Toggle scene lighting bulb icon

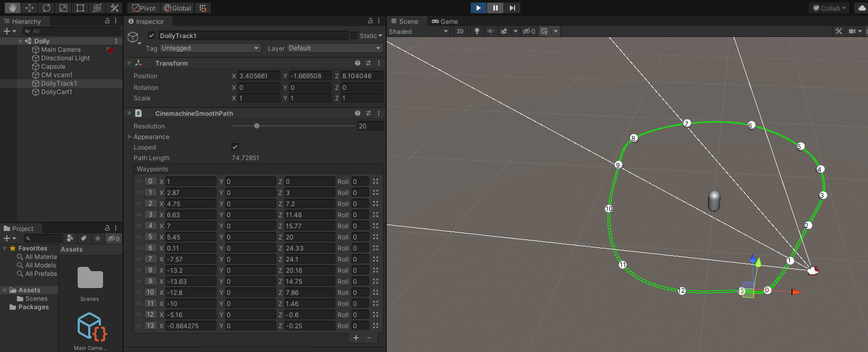[477, 31]
